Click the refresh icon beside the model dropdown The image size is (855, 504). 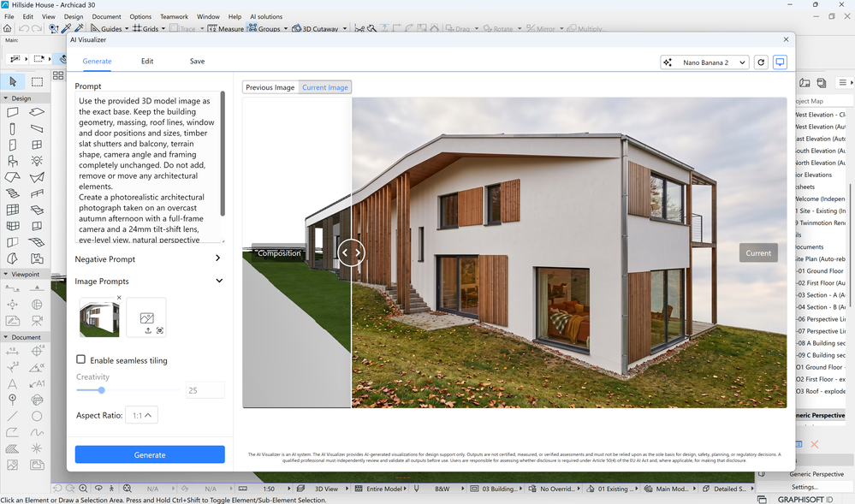(x=761, y=62)
